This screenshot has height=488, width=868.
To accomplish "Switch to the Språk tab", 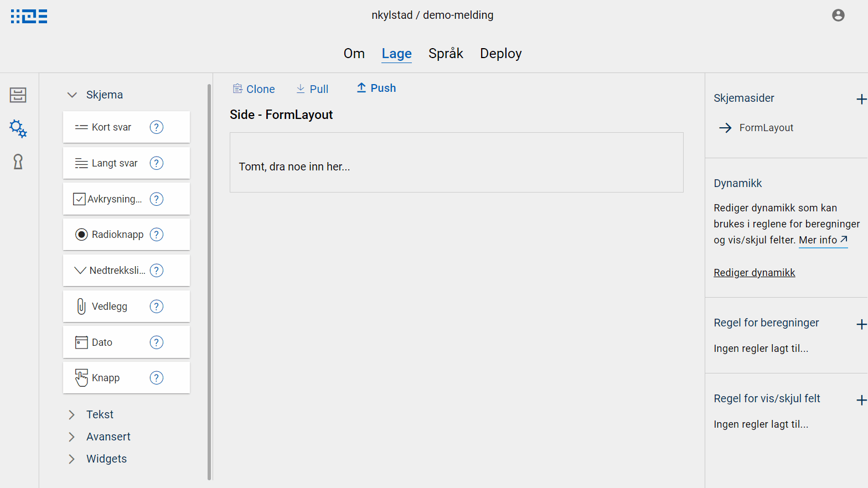I will point(446,54).
